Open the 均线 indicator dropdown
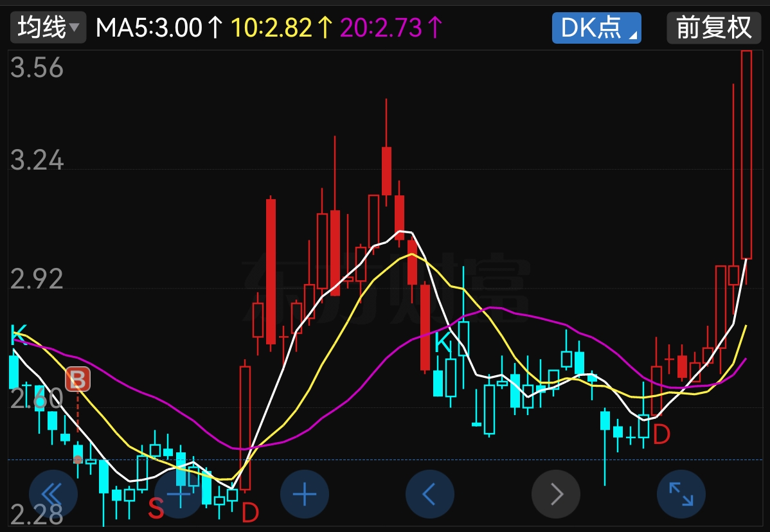Screen dimensions: 770x532 coord(48,27)
